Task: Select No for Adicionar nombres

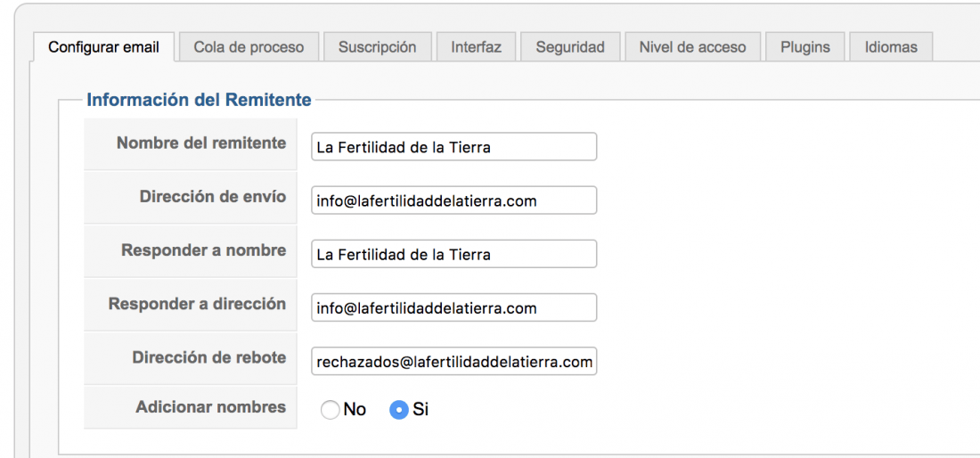Action: point(330,410)
